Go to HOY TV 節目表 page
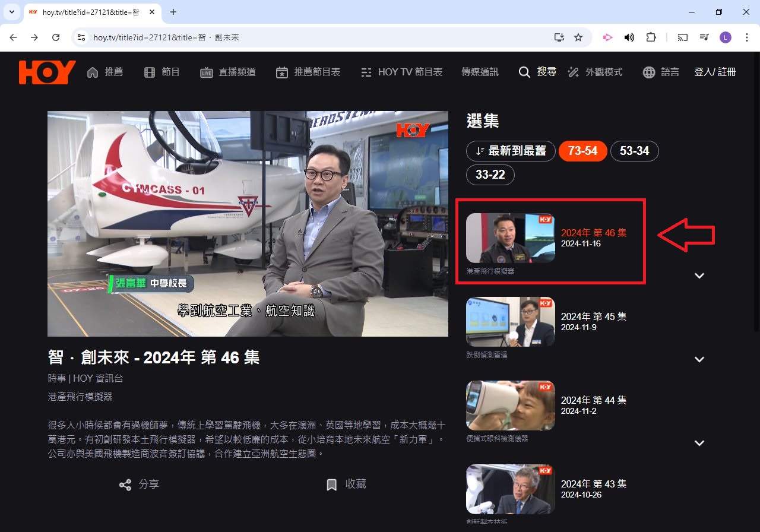Image resolution: width=760 pixels, height=532 pixels. click(x=401, y=72)
